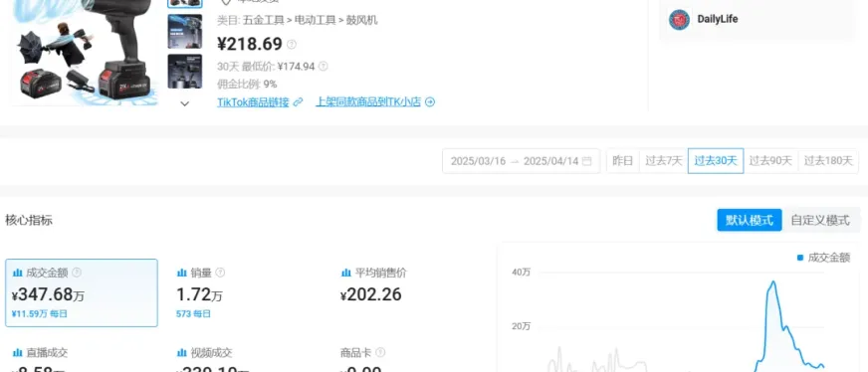The width and height of the screenshot is (868, 372).
Task: Click the help icon beside 销量
Action: (220, 273)
